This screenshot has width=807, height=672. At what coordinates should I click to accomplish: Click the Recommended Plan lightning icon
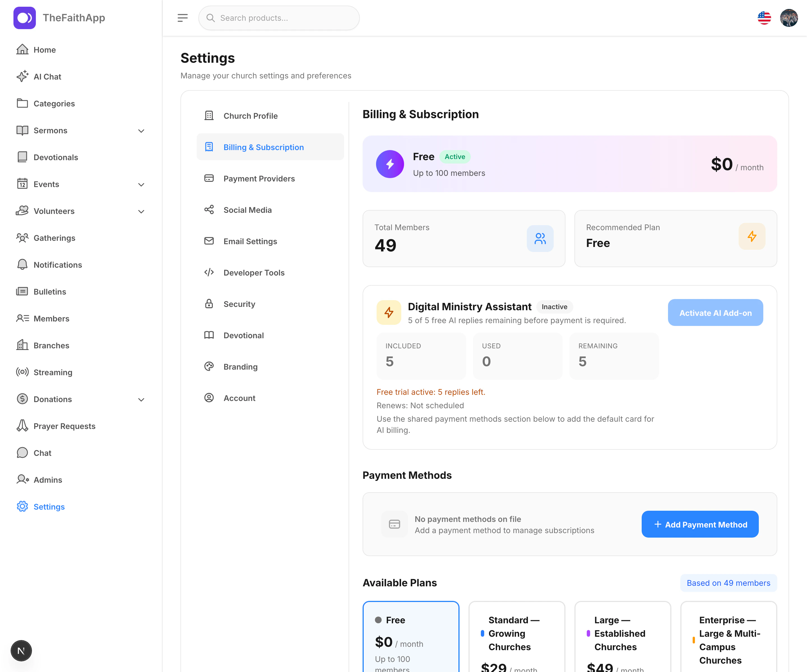click(752, 236)
